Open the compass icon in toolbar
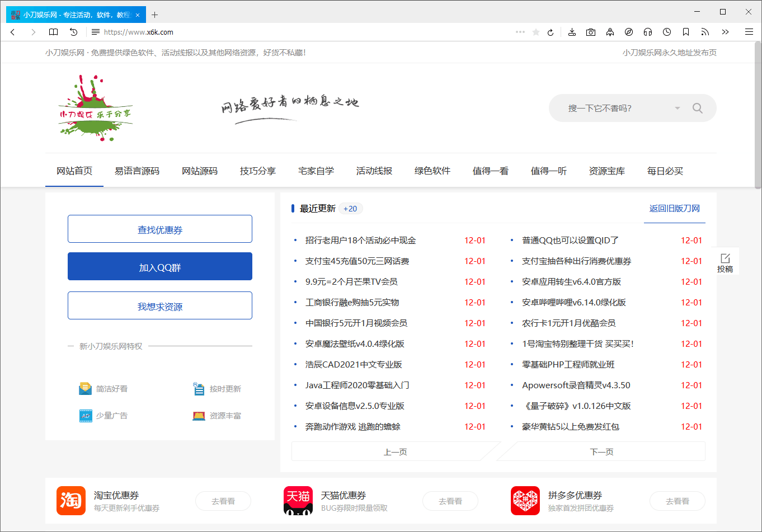The image size is (762, 532). click(x=629, y=32)
